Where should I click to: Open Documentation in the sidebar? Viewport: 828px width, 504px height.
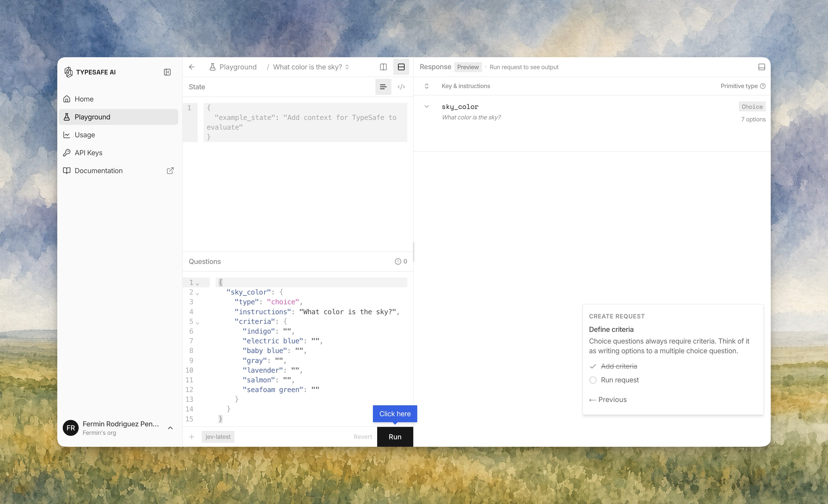pos(118,171)
